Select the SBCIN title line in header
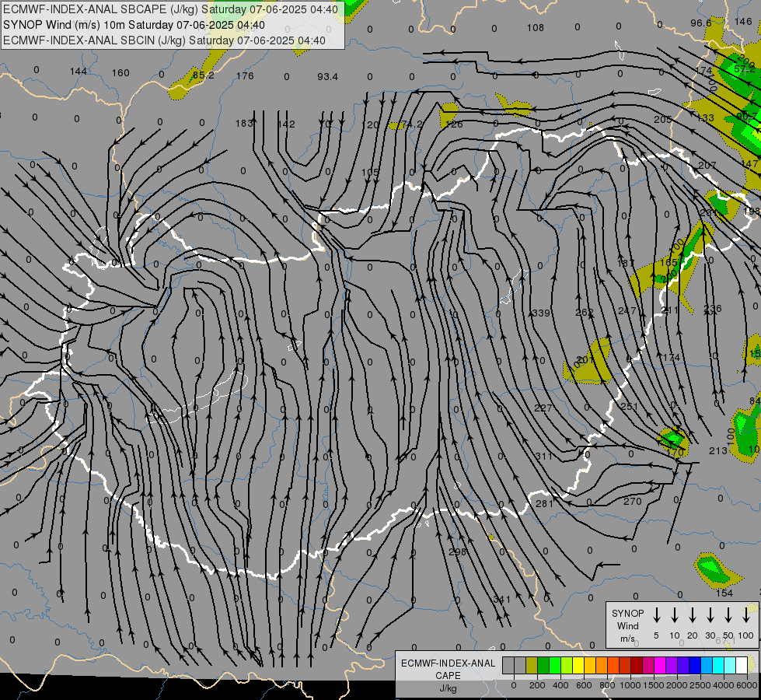The image size is (761, 700). click(164, 40)
